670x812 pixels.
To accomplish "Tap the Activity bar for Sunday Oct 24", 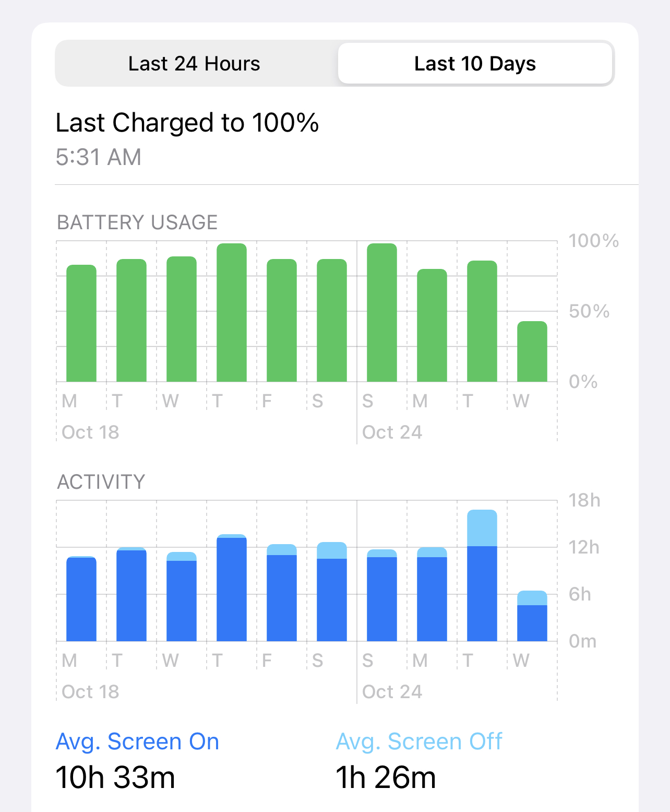I will point(382,596).
